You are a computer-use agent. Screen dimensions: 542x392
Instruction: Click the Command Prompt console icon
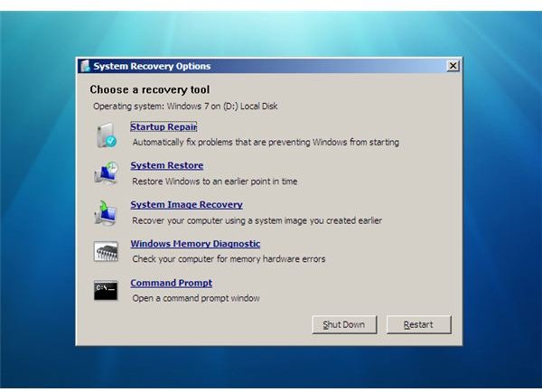point(106,290)
